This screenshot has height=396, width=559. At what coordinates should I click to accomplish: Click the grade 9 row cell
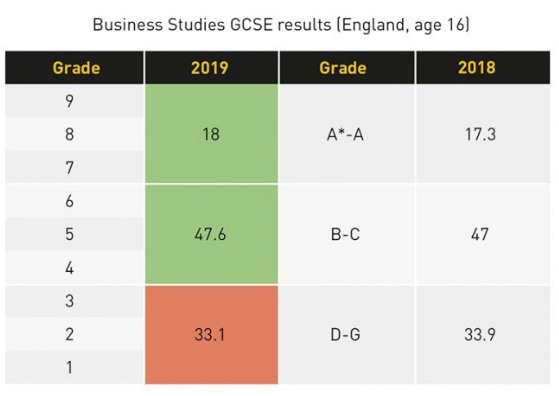point(75,101)
